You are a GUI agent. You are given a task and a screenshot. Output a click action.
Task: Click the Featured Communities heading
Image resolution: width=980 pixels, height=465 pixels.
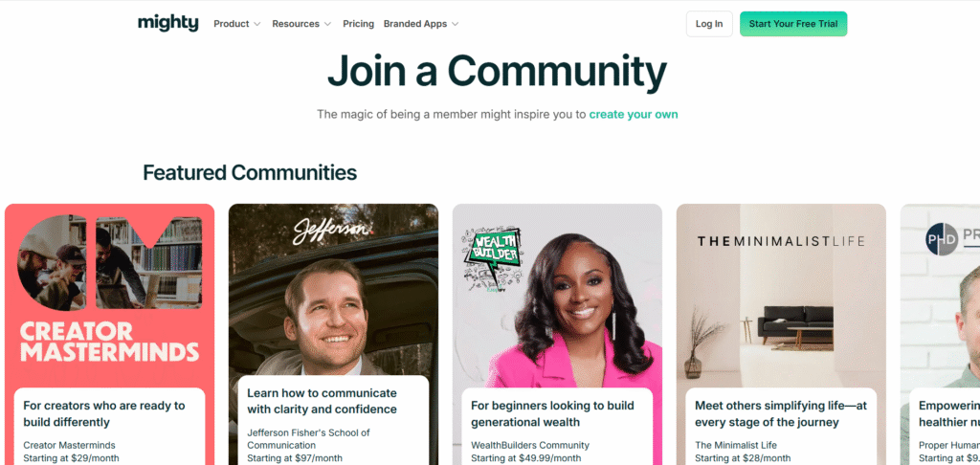(250, 172)
